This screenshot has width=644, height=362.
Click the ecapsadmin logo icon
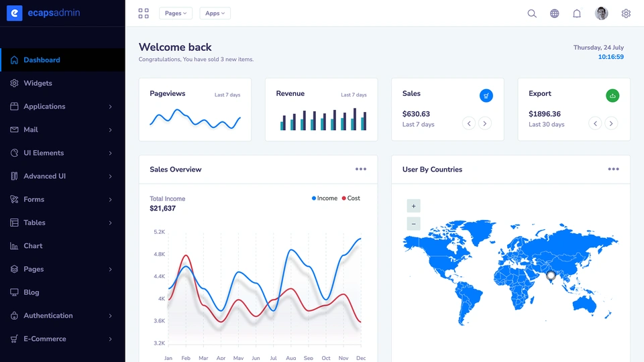point(14,13)
